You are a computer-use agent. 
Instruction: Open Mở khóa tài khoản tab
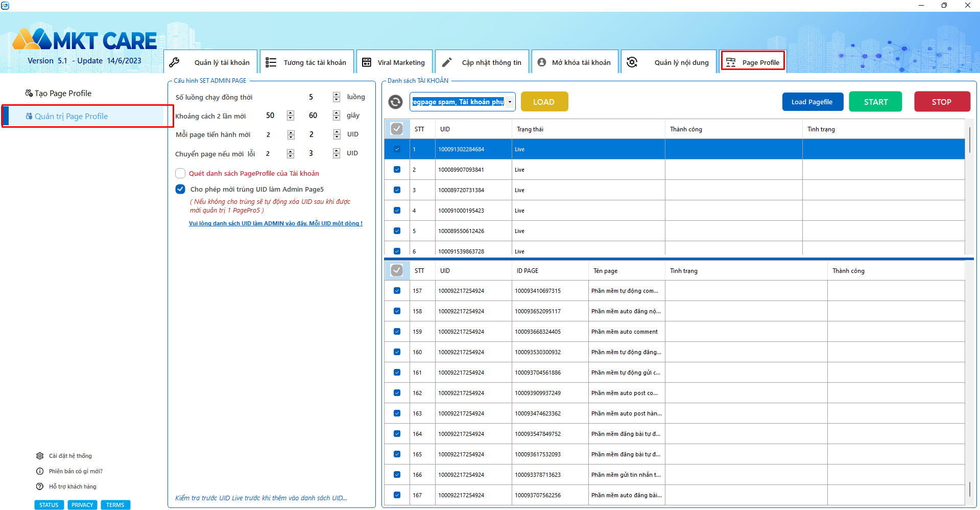coord(575,62)
